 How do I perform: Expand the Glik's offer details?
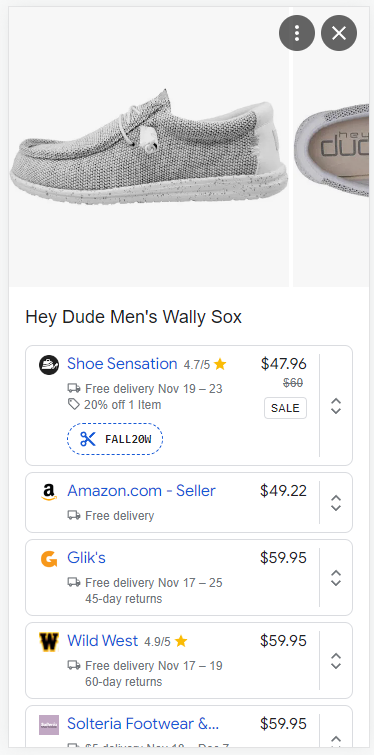click(x=336, y=578)
